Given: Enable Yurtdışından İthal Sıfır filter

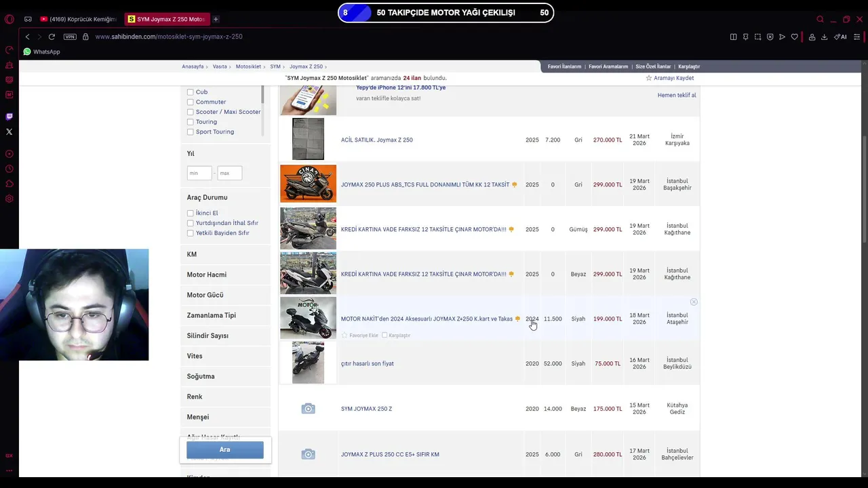Looking at the screenshot, I should pos(190,223).
